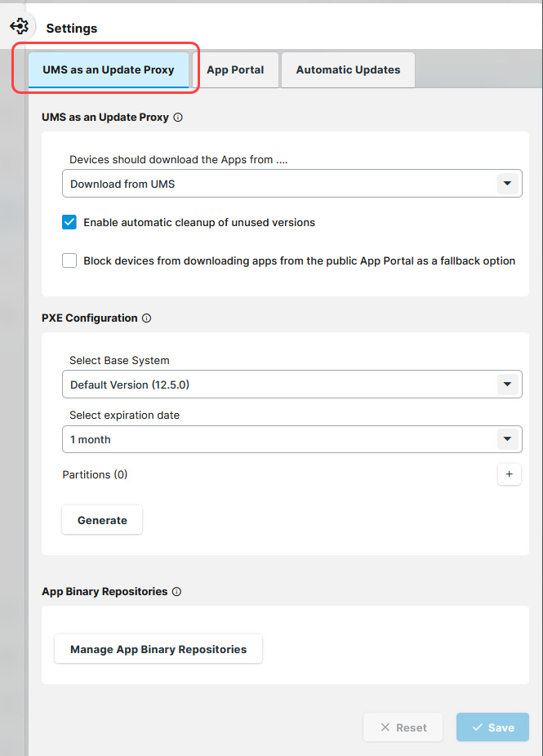Click Reset to discard changes
The height and width of the screenshot is (756, 543).
point(403,727)
